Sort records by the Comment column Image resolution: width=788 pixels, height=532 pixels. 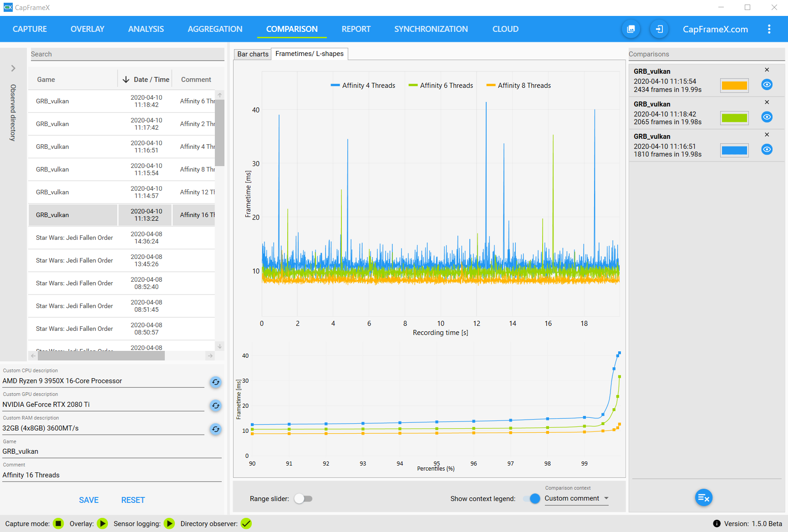tap(196, 80)
